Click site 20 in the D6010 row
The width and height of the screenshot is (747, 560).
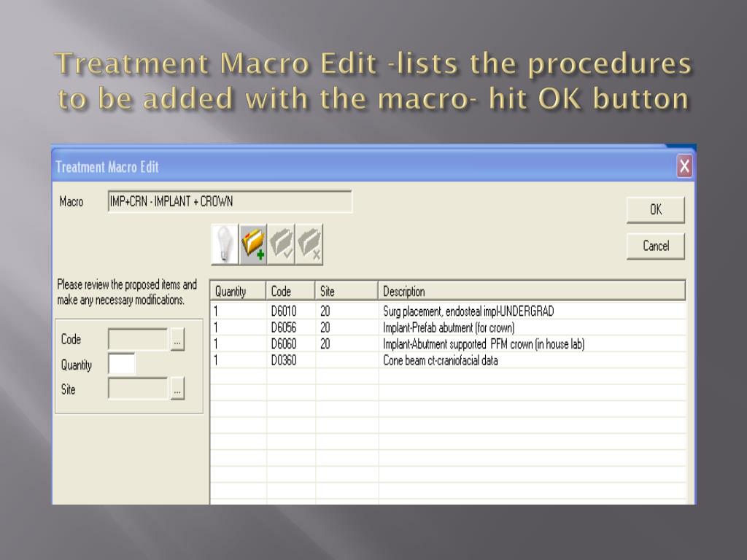[x=325, y=311]
